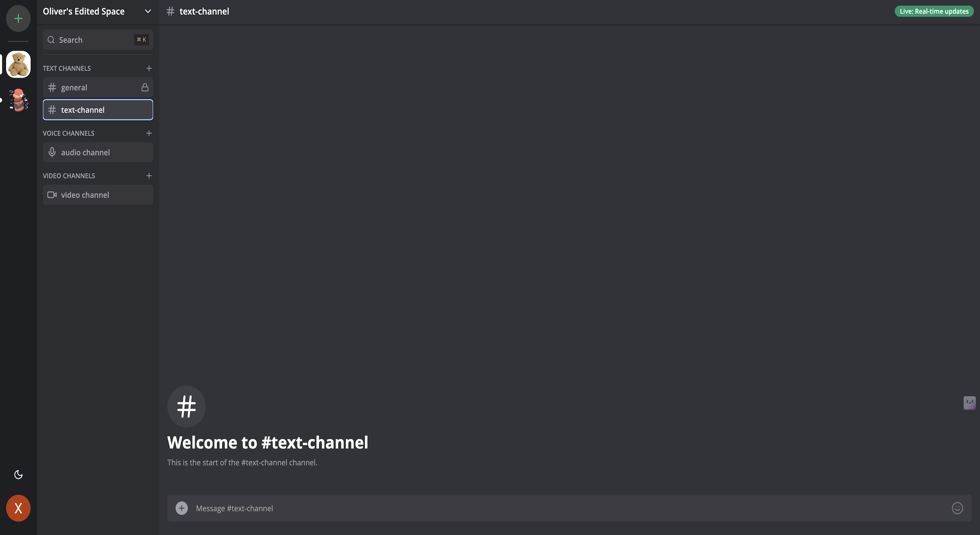Screen dimensions: 980x535
Task: Add a new video channel
Action: 149,176
